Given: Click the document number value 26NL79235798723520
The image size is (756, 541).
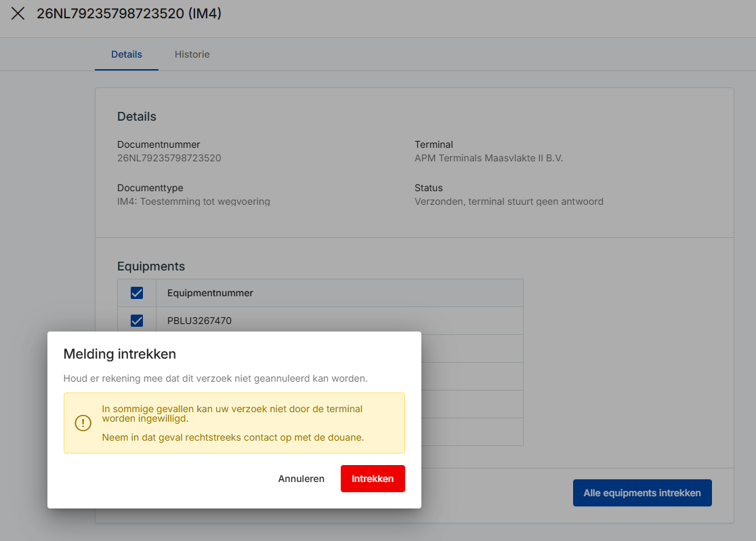Looking at the screenshot, I should tap(169, 158).
